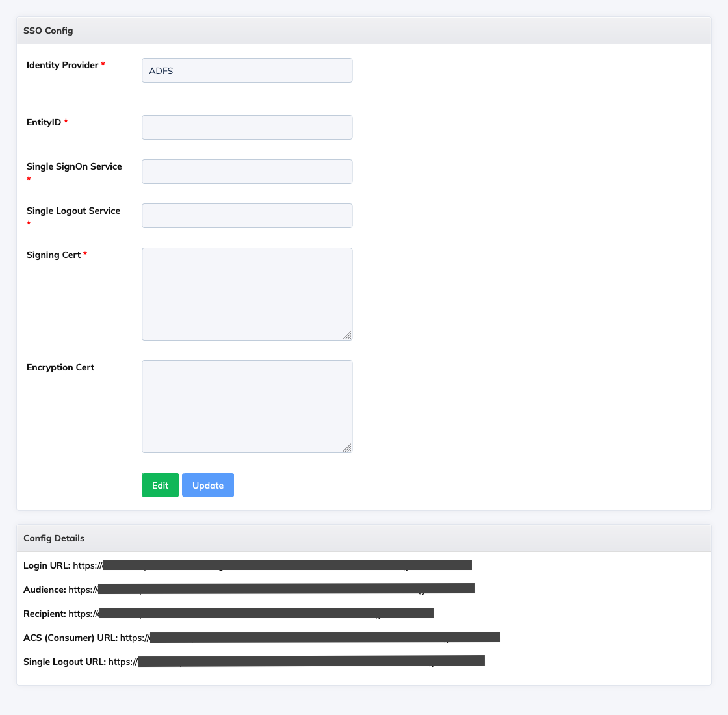
Task: Click the Signing Cert textarea resize handle
Action: tap(347, 335)
